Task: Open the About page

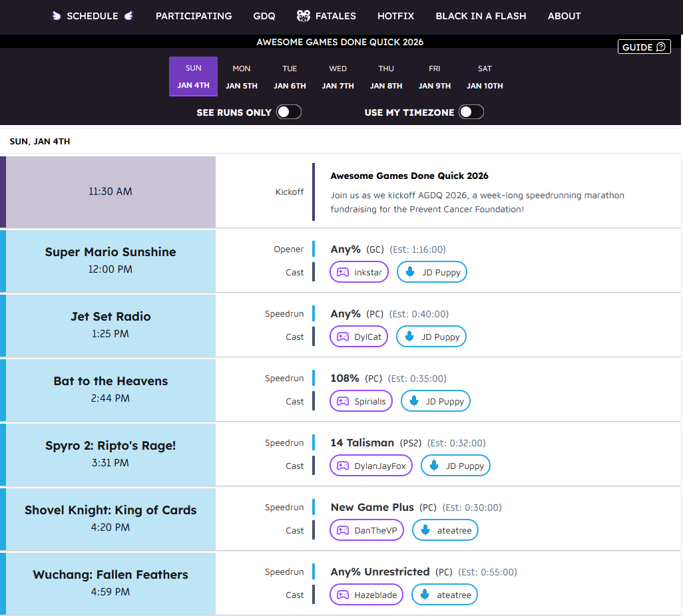Action: tap(564, 16)
